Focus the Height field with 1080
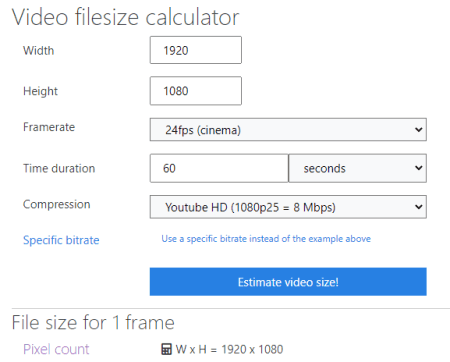Viewport: 450px width, 362px height. tap(196, 91)
